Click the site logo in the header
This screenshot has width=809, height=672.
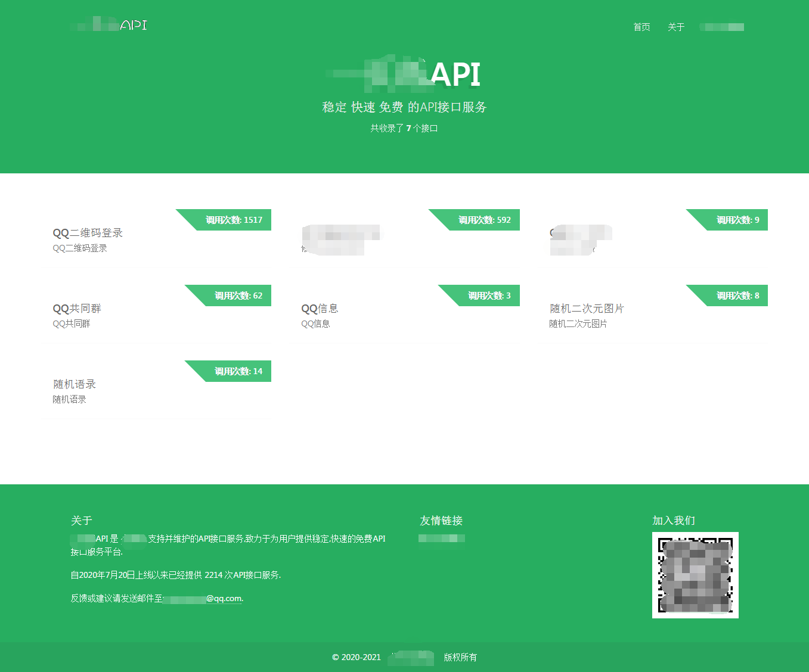coord(108,24)
